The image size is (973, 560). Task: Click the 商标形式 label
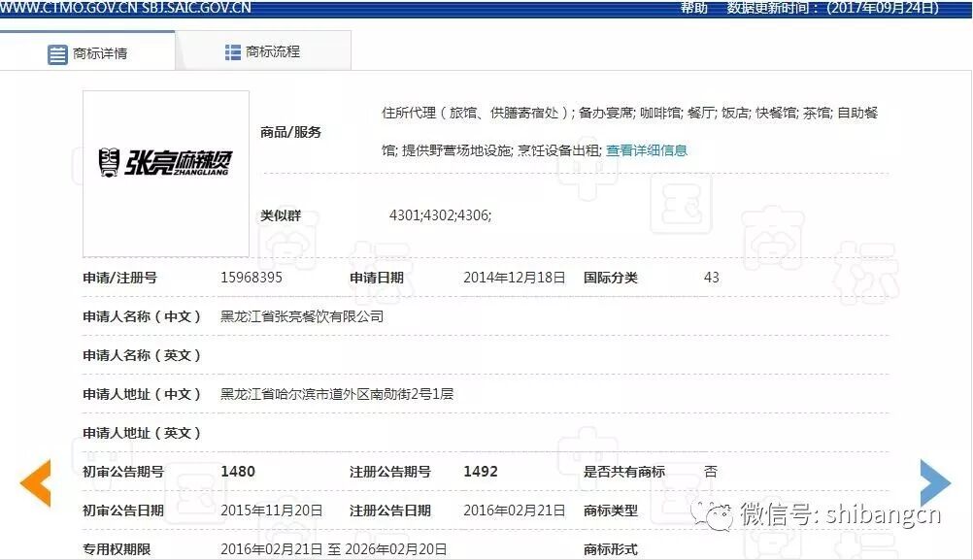point(611,549)
